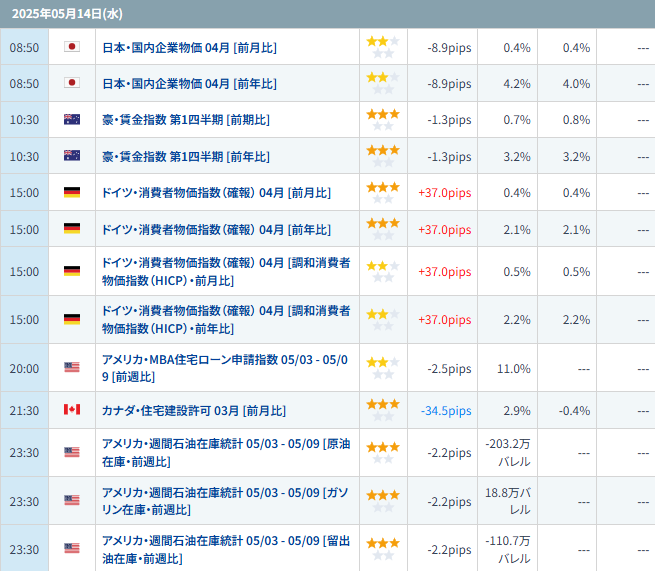Click the Canada flag beside 住宅建設許可
Image resolution: width=655 pixels, height=571 pixels.
pyautogui.click(x=72, y=410)
